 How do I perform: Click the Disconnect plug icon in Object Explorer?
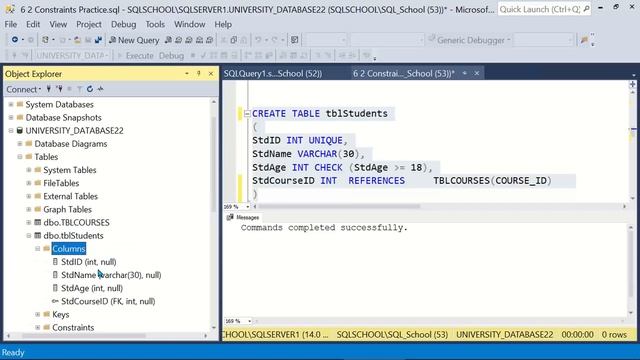tap(59, 89)
